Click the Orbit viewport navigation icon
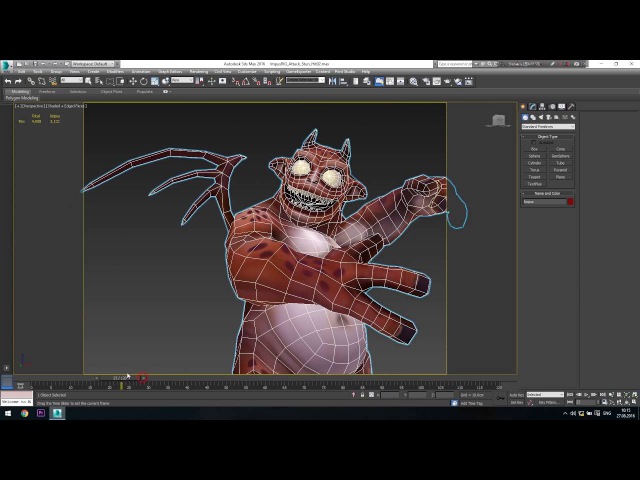This screenshot has width=640, height=480. [x=627, y=402]
